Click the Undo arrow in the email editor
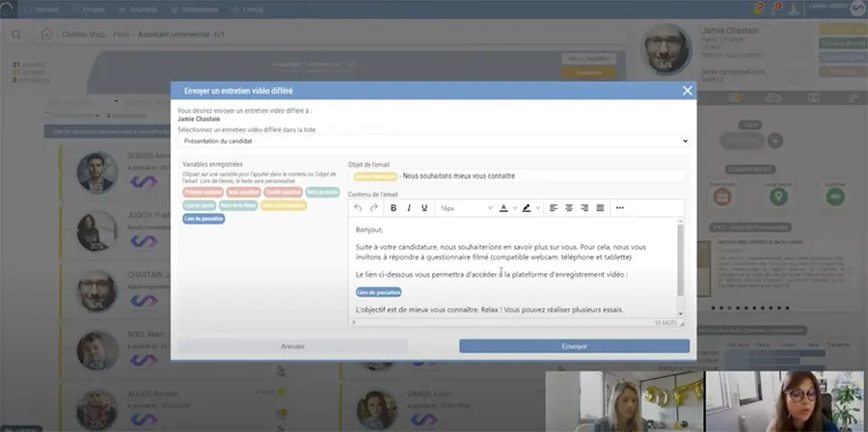868x432 pixels. click(359, 208)
